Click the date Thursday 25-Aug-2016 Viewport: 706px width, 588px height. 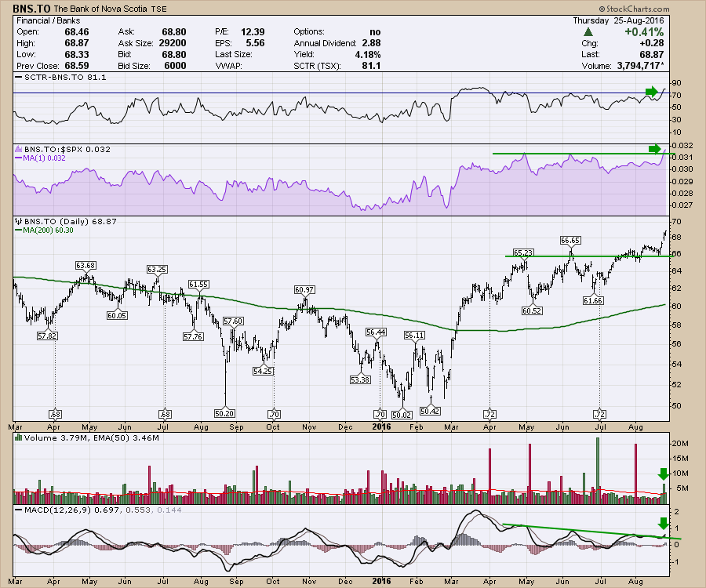click(618, 20)
